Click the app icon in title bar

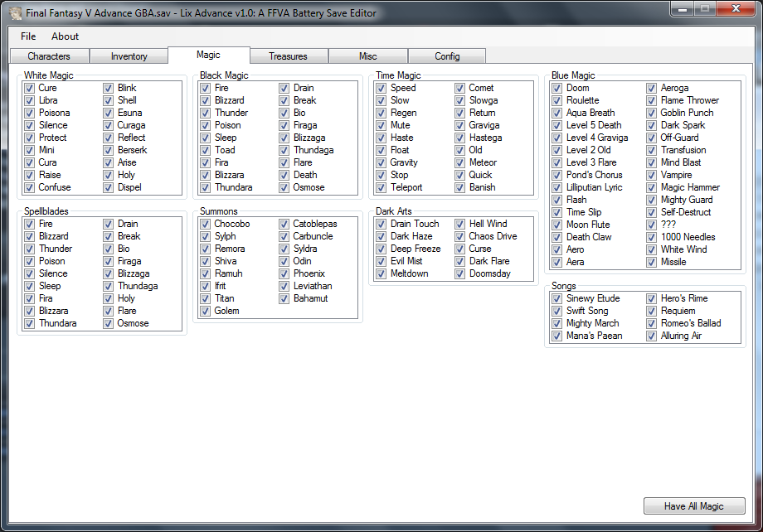(15, 13)
